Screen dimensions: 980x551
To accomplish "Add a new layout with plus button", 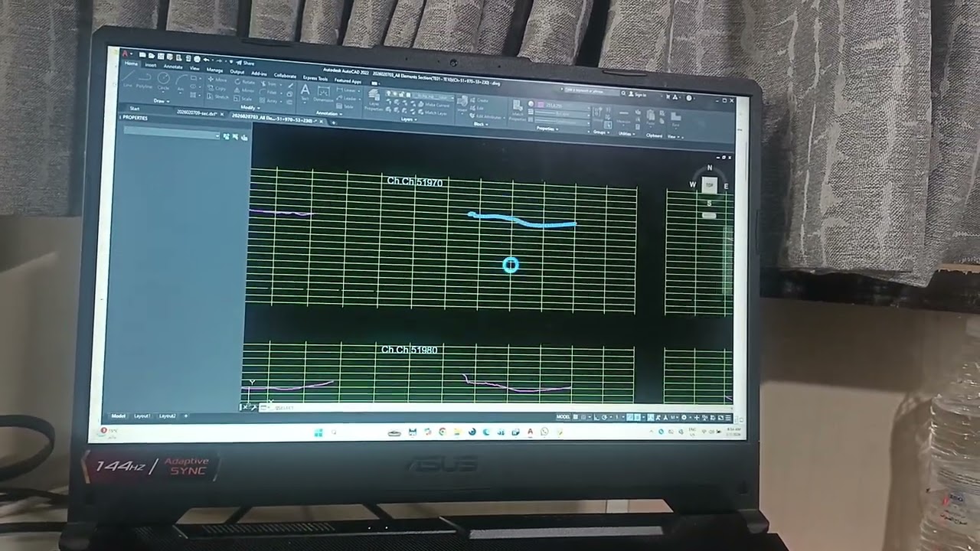I will pyautogui.click(x=186, y=416).
